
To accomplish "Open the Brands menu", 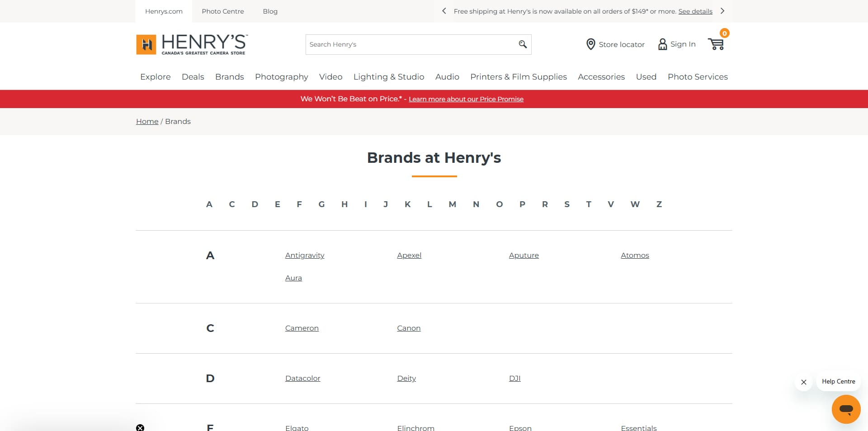I will (230, 77).
